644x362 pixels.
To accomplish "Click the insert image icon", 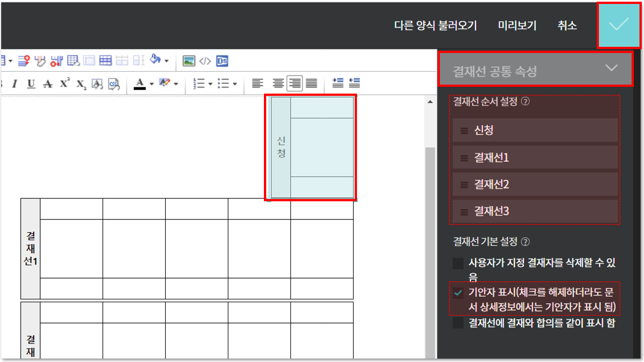I will tap(189, 61).
